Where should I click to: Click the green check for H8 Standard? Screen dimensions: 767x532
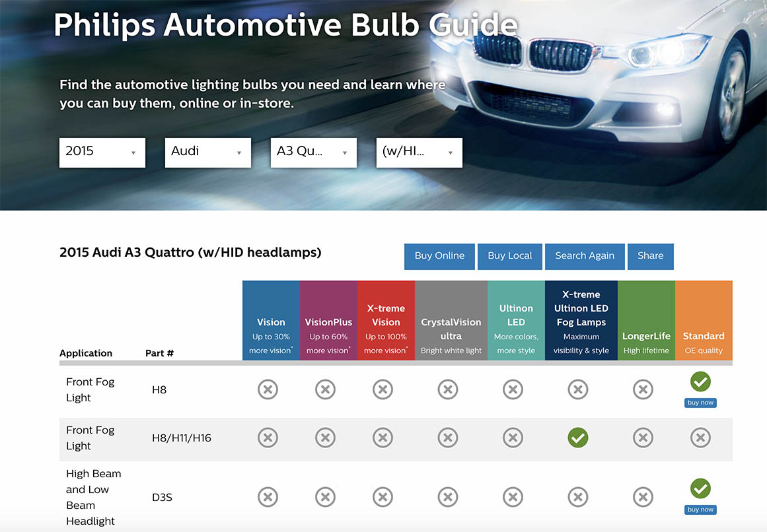(x=700, y=382)
